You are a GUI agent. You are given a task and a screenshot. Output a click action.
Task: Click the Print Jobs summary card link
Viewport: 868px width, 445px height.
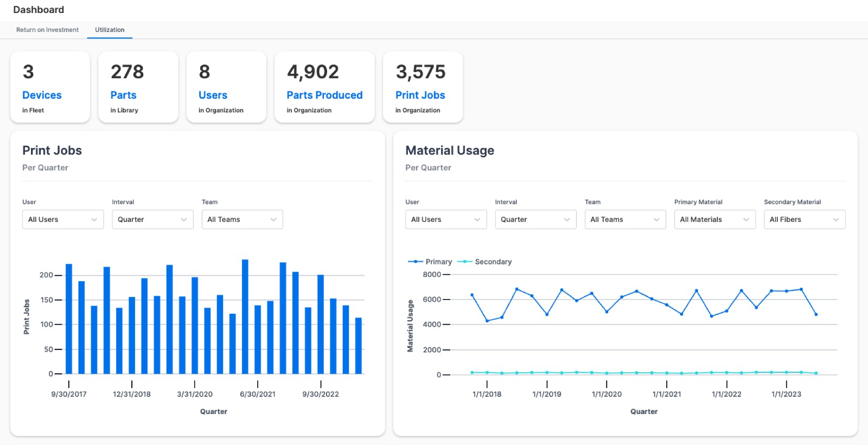point(420,95)
